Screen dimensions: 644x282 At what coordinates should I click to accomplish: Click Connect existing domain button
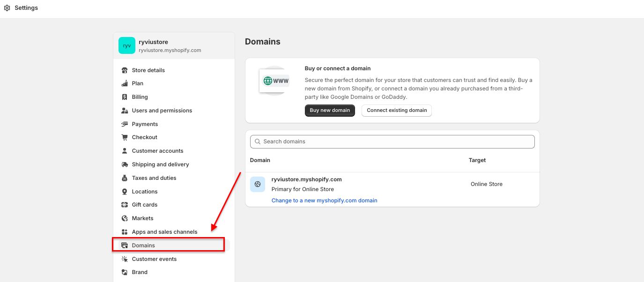pyautogui.click(x=397, y=111)
